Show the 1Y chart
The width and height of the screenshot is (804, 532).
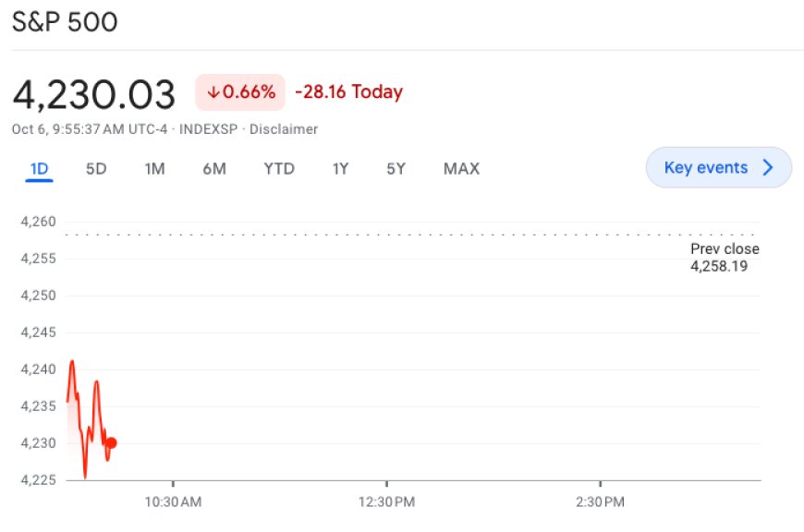point(338,168)
